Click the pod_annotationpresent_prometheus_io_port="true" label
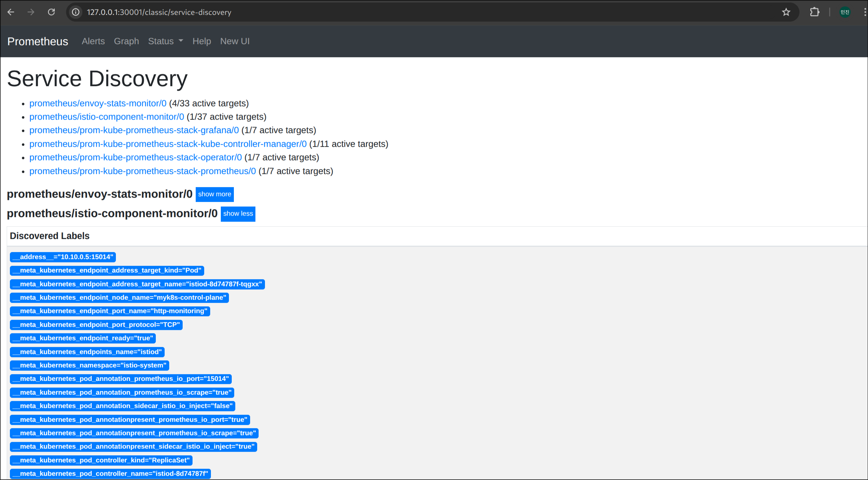 (x=130, y=420)
